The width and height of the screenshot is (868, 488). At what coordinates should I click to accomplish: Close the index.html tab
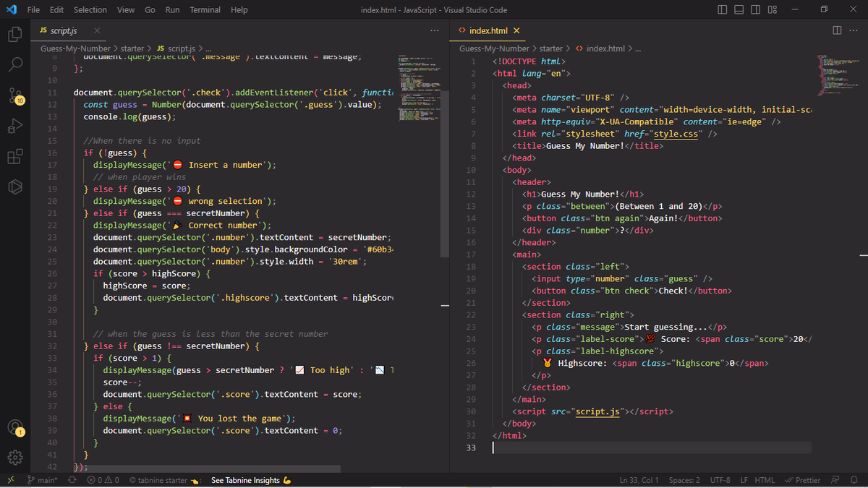[516, 30]
